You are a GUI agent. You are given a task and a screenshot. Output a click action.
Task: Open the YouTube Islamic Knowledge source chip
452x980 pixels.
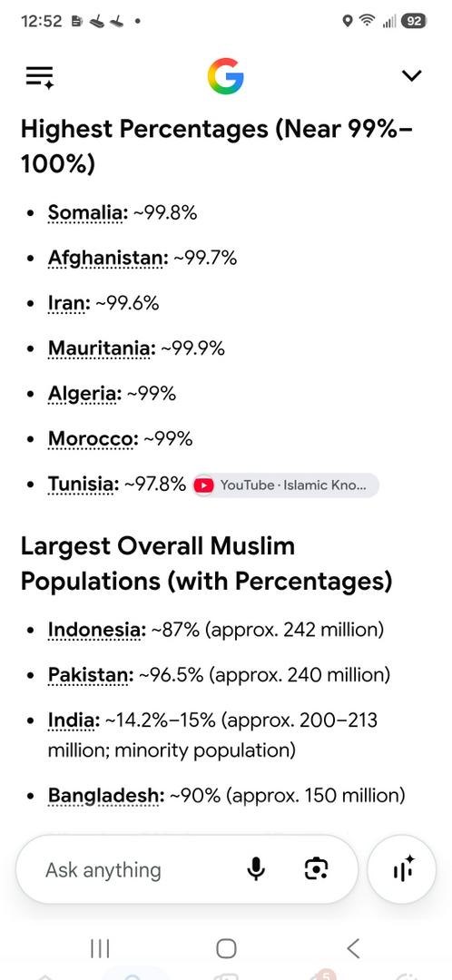(286, 485)
